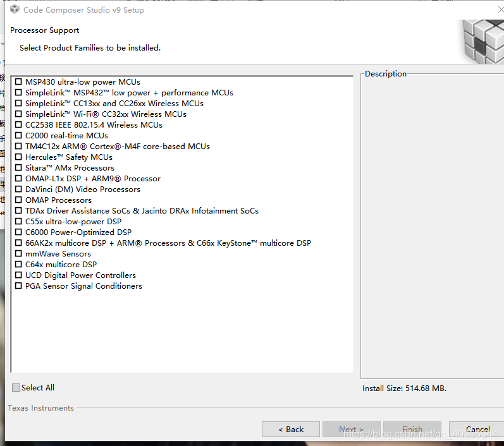504x446 pixels.
Task: Check the OMAP Processors checkbox
Action: [18, 200]
